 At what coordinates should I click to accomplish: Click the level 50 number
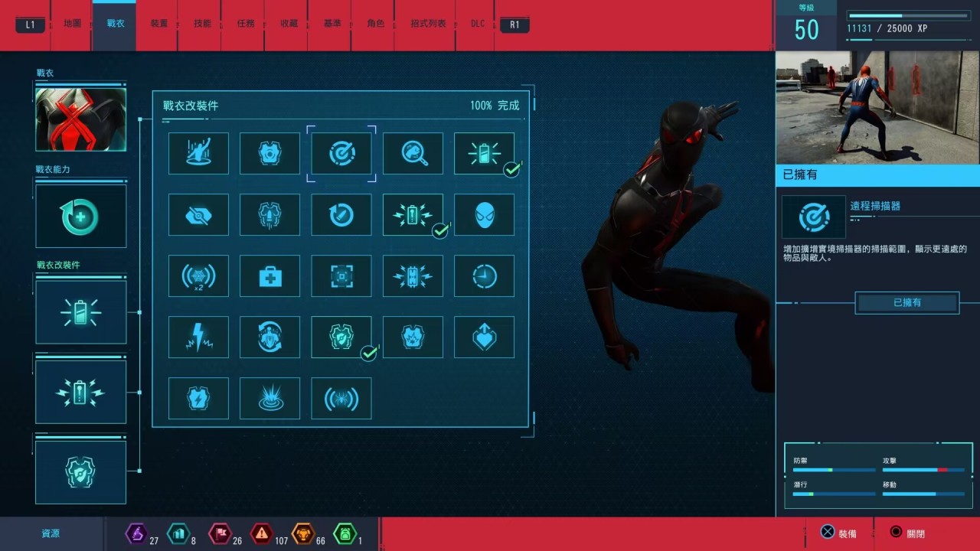coord(807,30)
